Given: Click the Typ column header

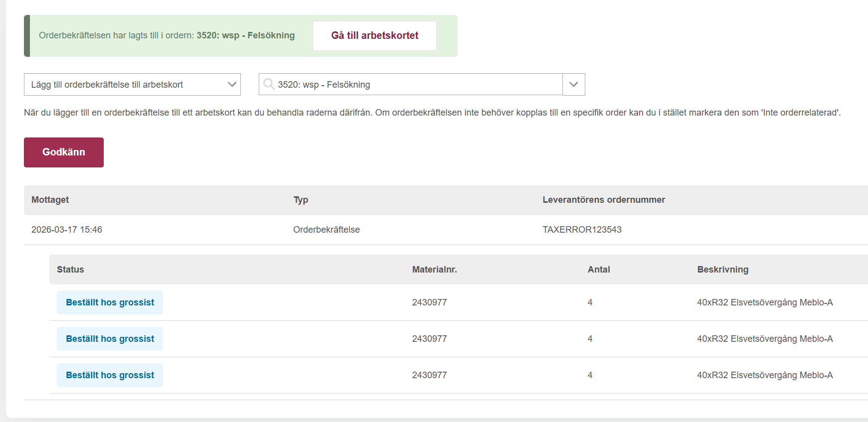Looking at the screenshot, I should point(301,200).
